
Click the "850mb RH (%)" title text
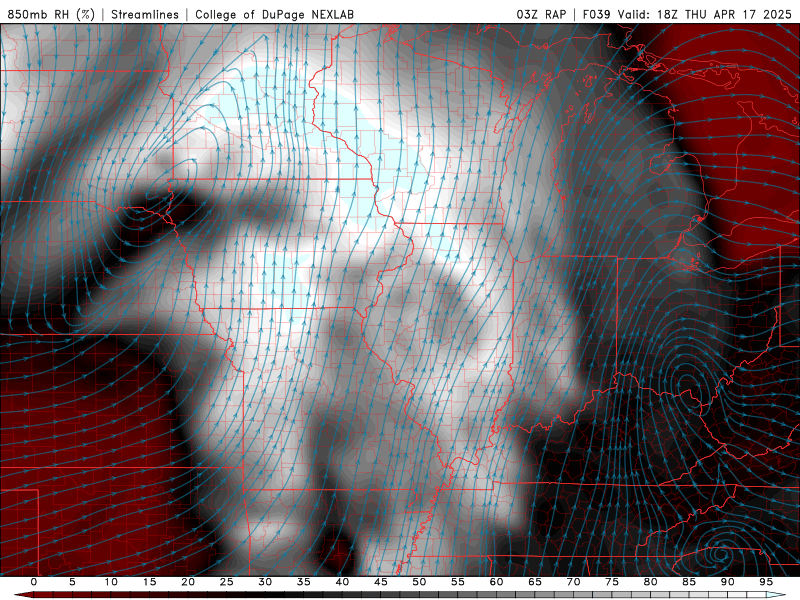click(51, 14)
